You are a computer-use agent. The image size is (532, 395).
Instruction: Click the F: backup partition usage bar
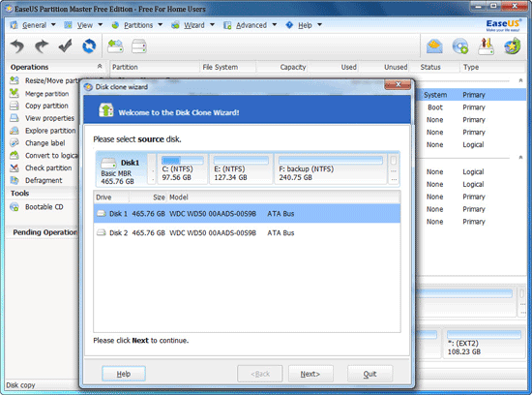tap(331, 161)
